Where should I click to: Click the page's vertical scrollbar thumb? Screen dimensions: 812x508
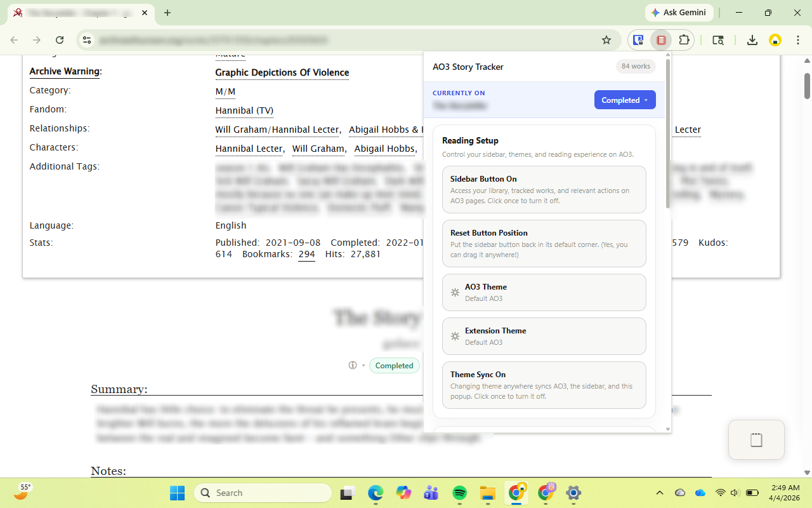[807, 86]
